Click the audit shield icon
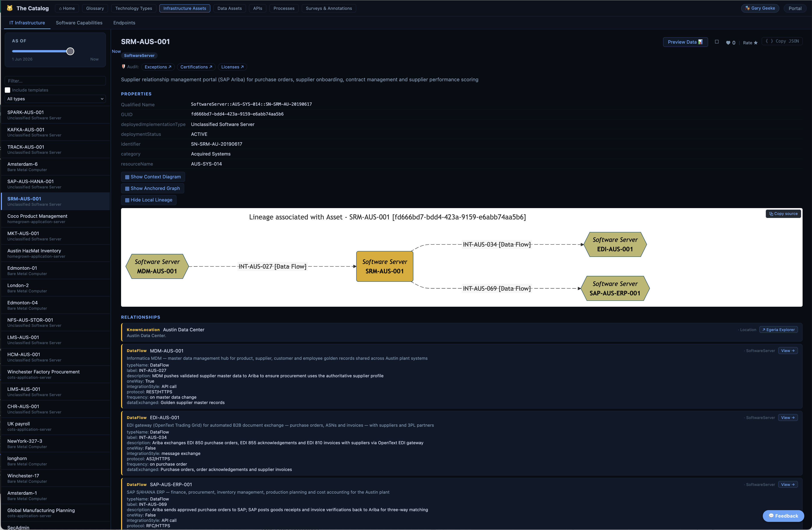812x530 pixels. pyautogui.click(x=123, y=67)
